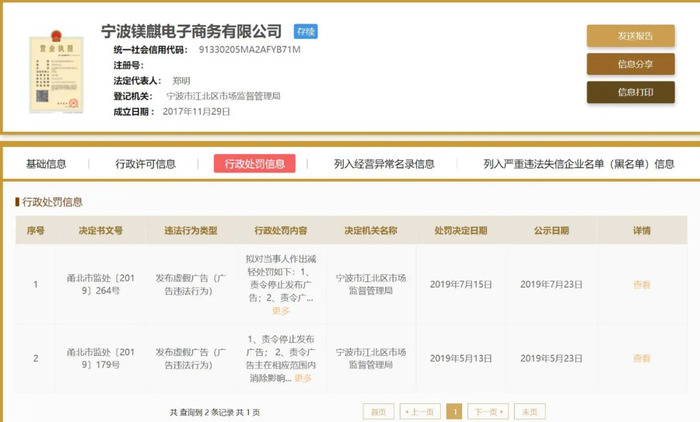Click the 序号 column header

(35, 230)
